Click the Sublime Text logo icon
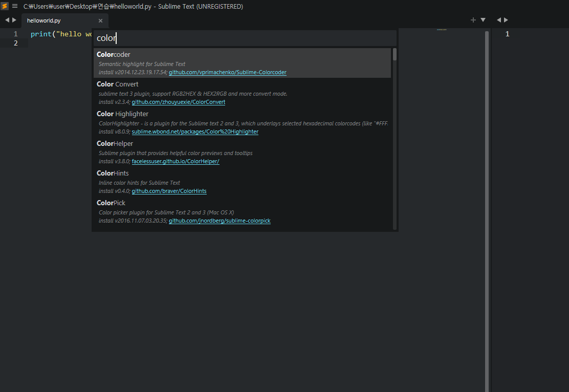This screenshot has height=392, width=569. click(x=5, y=6)
